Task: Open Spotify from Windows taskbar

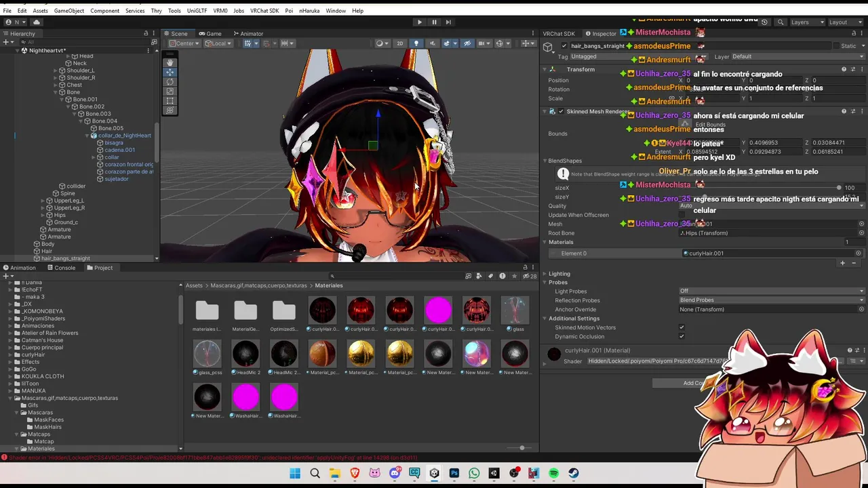Action: coord(553,473)
